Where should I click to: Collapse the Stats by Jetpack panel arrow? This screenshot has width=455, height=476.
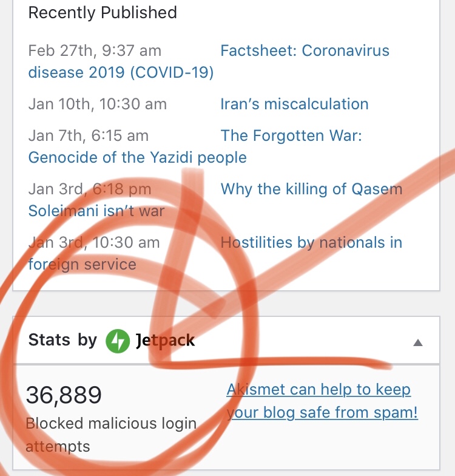(418, 342)
